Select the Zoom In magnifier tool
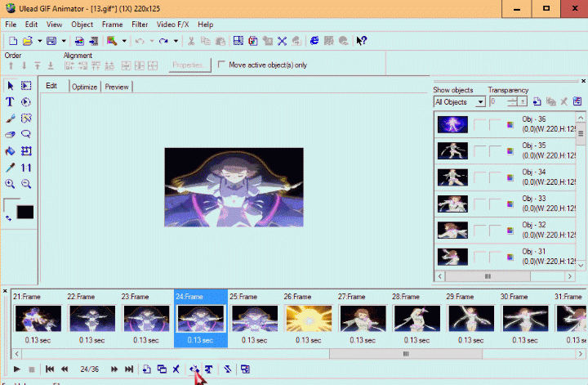588x385 pixels. [x=10, y=184]
